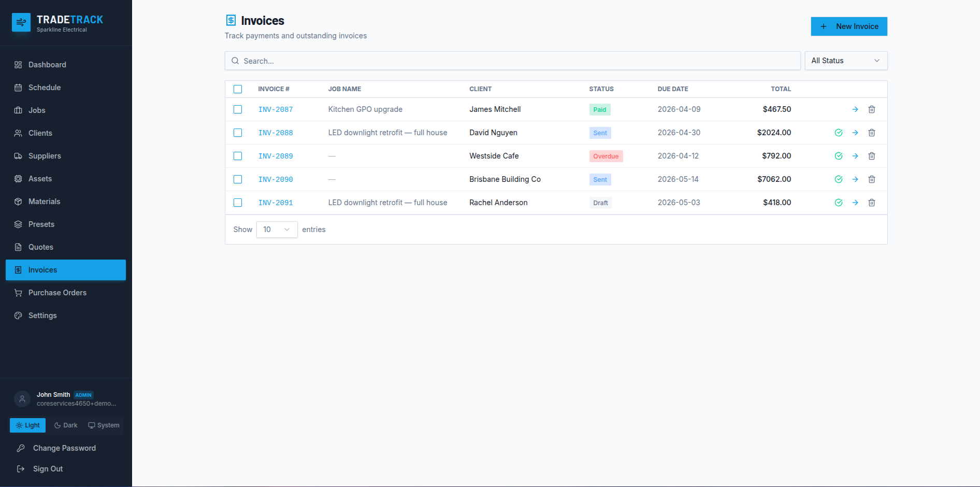Open invoice link INV-2088
The height and width of the screenshot is (487, 980).
(x=276, y=133)
